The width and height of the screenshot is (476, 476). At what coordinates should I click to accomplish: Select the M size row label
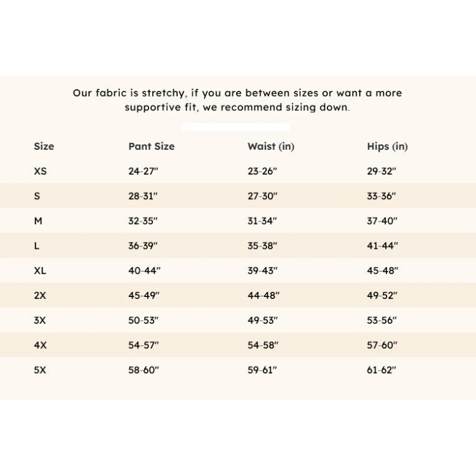38,221
